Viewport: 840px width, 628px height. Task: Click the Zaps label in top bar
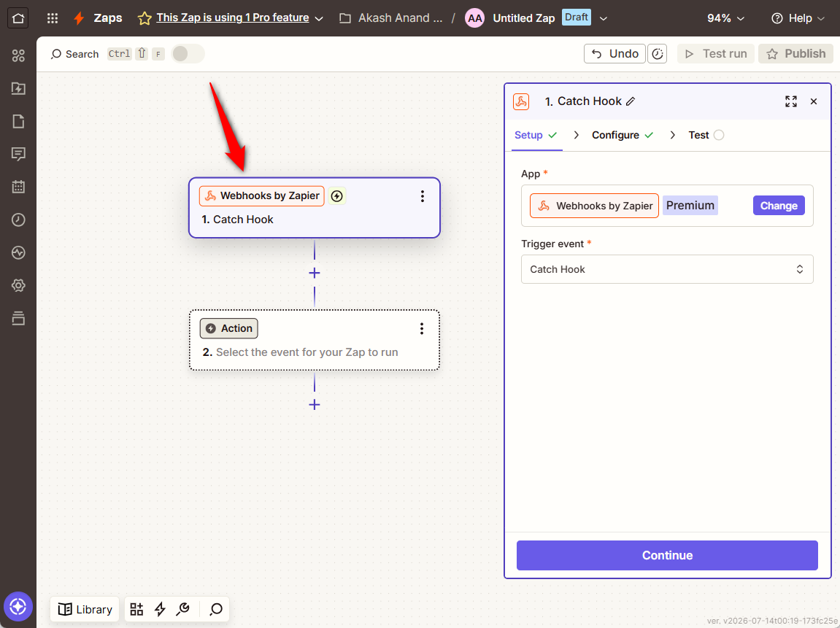(108, 18)
